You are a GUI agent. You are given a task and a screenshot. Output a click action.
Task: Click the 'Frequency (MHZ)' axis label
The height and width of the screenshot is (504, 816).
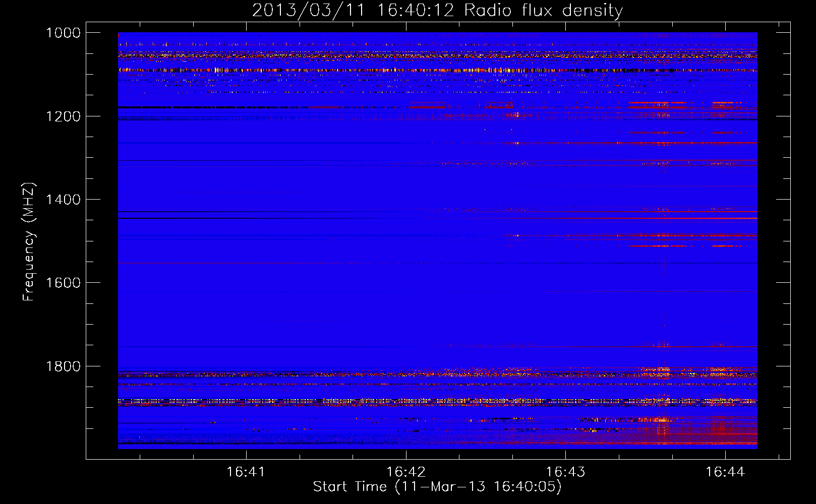(29, 242)
